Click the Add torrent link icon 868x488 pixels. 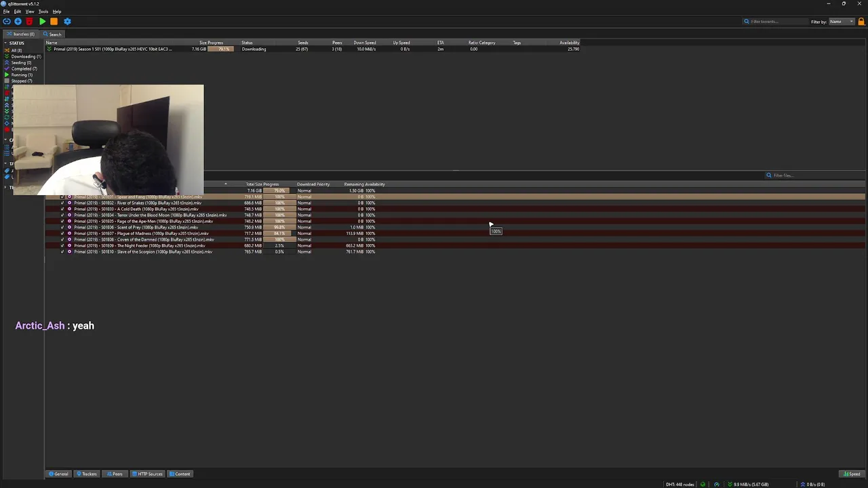click(7, 22)
